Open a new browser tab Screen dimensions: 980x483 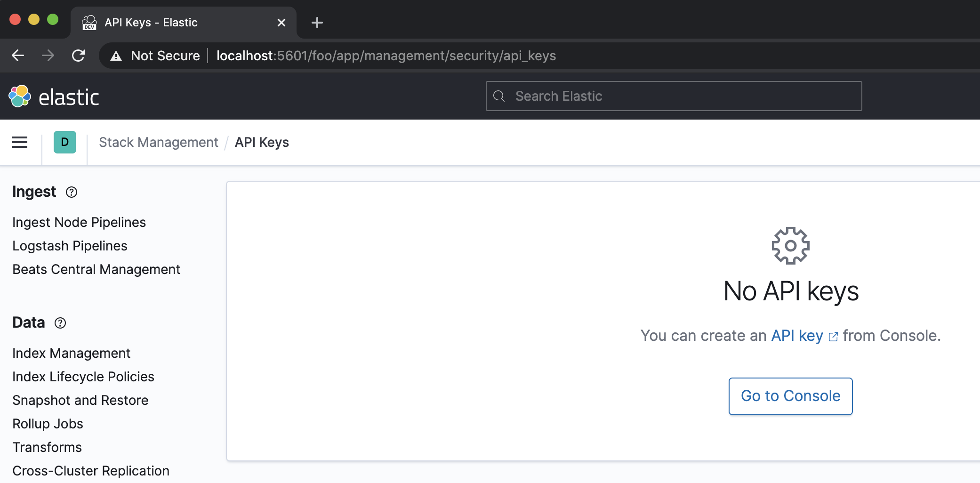[317, 23]
